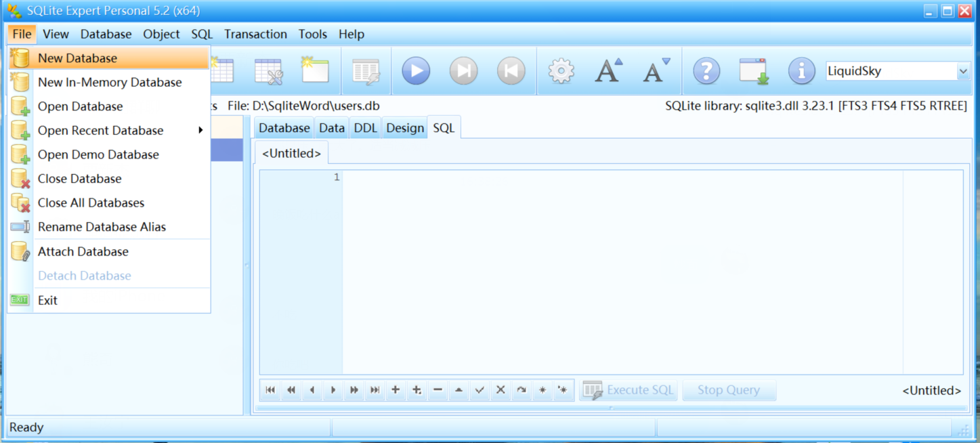Open the Tools menu
The width and height of the screenshot is (980, 443).
[312, 34]
